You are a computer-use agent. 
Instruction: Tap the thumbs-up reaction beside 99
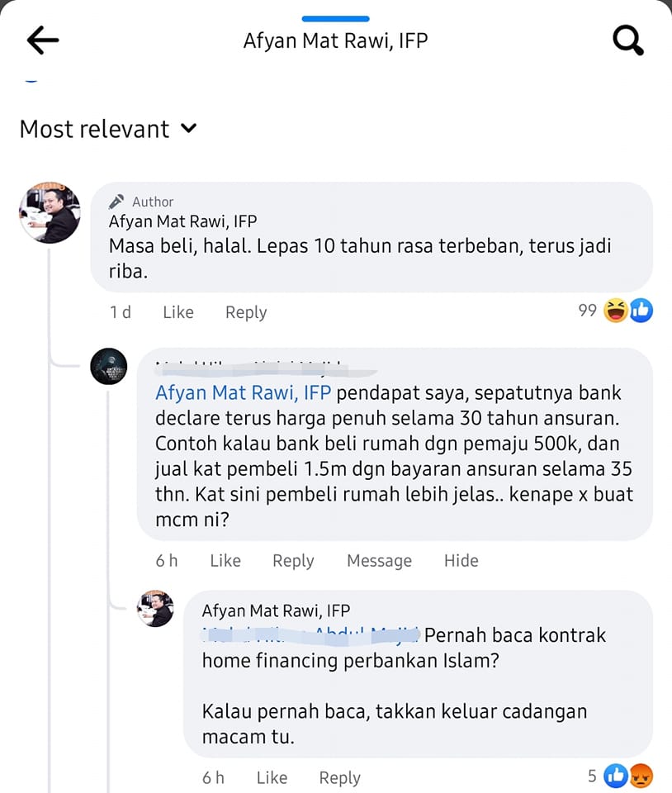pos(641,311)
